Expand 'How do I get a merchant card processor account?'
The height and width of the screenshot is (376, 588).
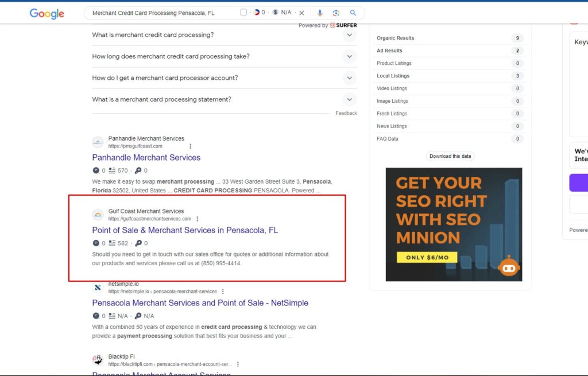[x=225, y=78]
